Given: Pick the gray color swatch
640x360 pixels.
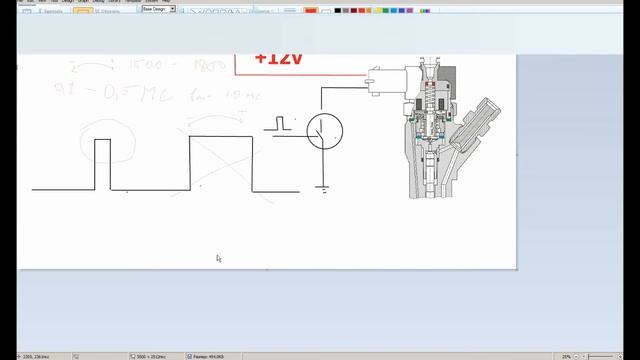Looking at the screenshot, I should [346, 10].
